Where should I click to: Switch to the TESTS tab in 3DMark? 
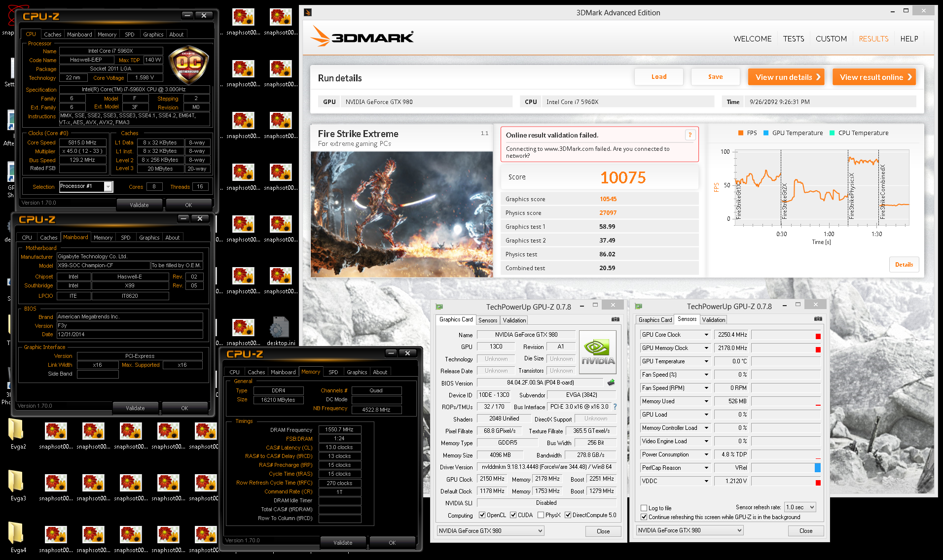[x=794, y=39]
